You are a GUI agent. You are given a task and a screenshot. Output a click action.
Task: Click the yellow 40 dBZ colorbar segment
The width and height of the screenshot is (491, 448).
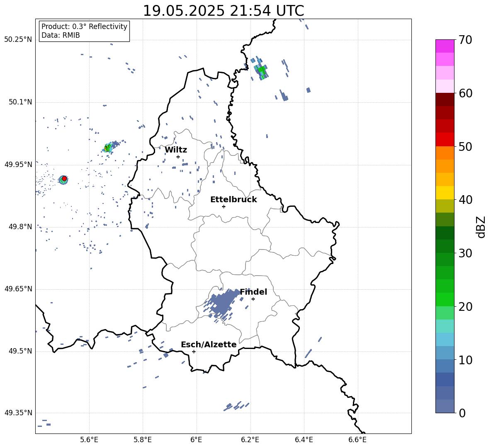[445, 193]
